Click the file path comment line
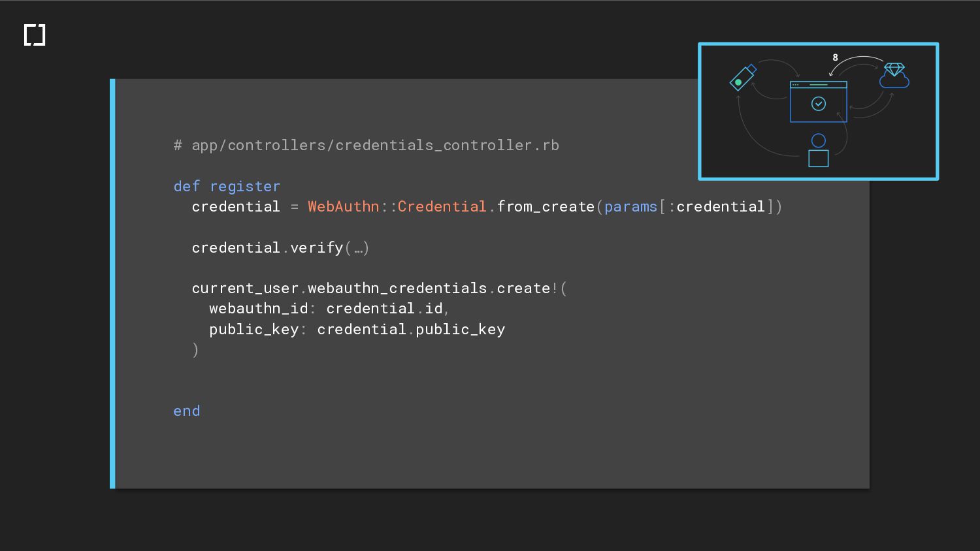The height and width of the screenshot is (551, 980). (366, 146)
